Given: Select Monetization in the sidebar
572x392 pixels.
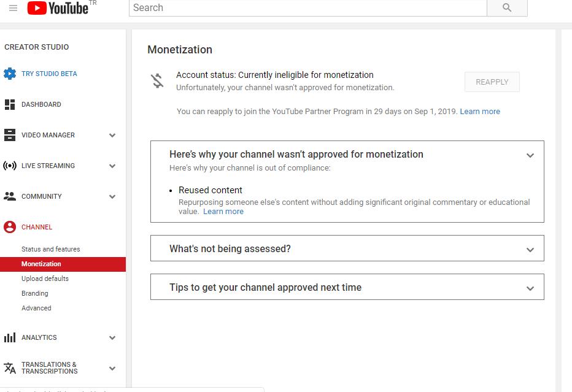Looking at the screenshot, I should pos(63,264).
